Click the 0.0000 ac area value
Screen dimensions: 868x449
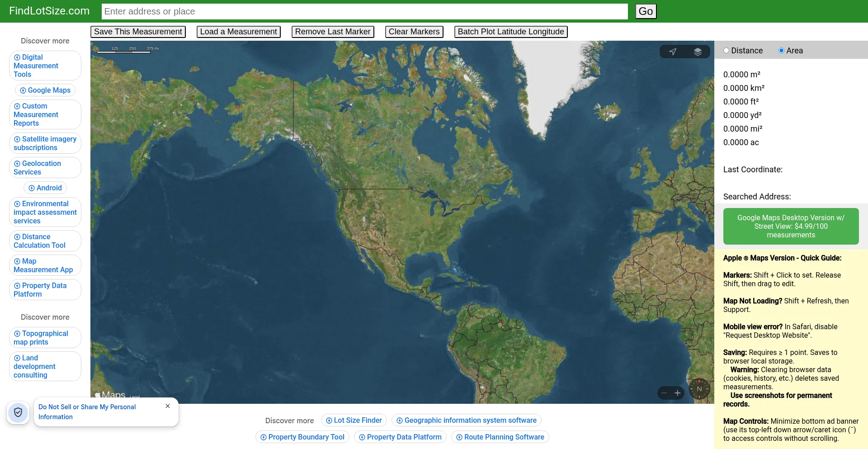(741, 142)
